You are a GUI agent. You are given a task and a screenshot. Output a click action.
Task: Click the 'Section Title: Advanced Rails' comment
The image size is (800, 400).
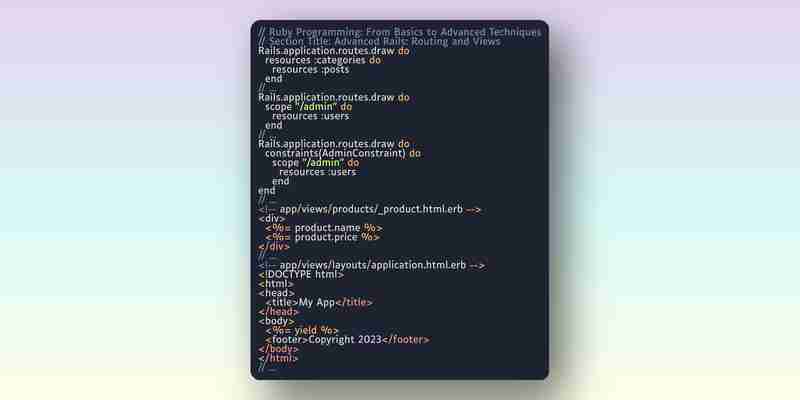tap(380, 42)
